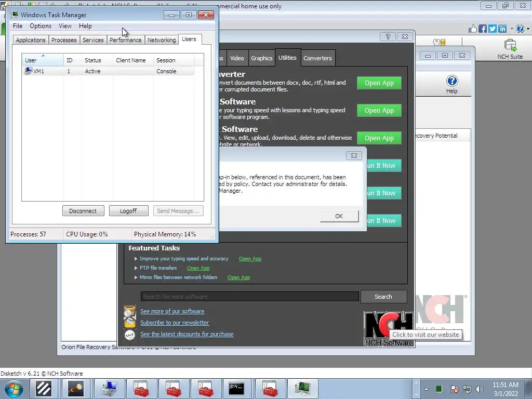Click the Search button in NCH Suite
Viewport: 532px width, 399px height.
tap(383, 297)
